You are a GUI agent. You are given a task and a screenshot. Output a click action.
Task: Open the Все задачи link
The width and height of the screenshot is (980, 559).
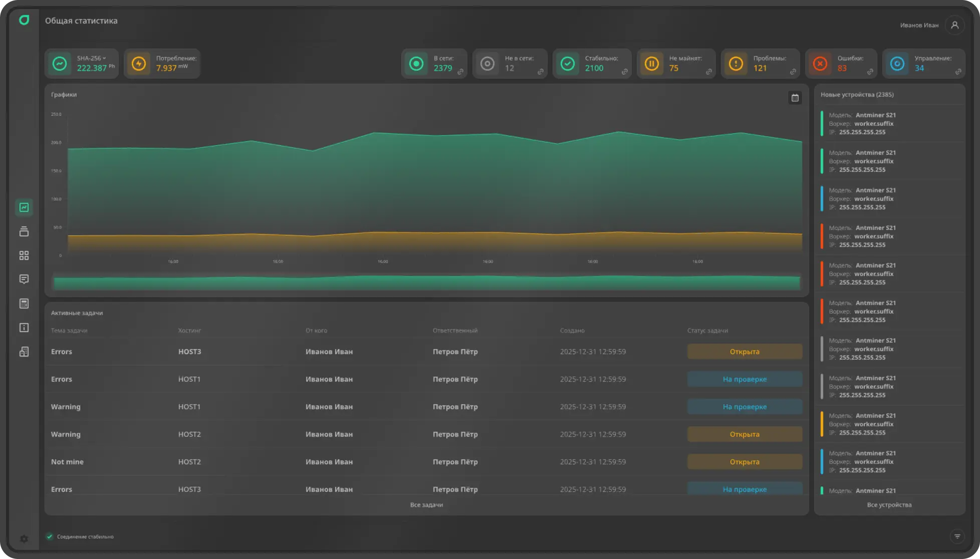pyautogui.click(x=426, y=505)
